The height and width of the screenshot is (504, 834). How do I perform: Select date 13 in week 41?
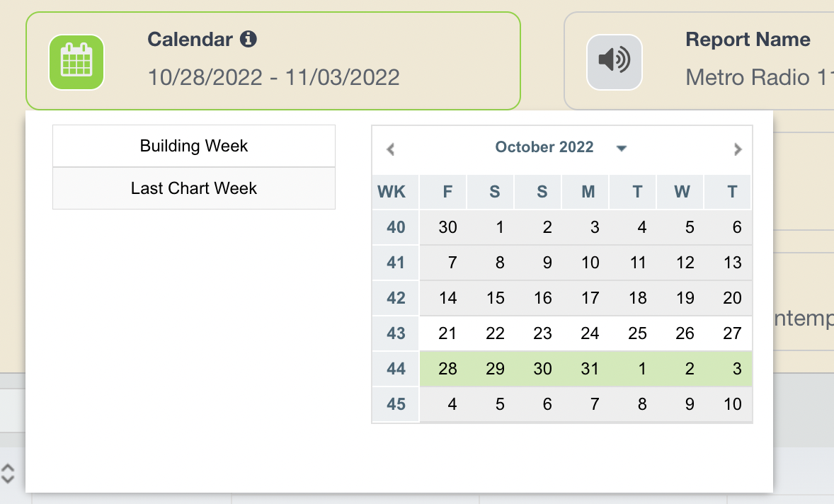coord(733,262)
